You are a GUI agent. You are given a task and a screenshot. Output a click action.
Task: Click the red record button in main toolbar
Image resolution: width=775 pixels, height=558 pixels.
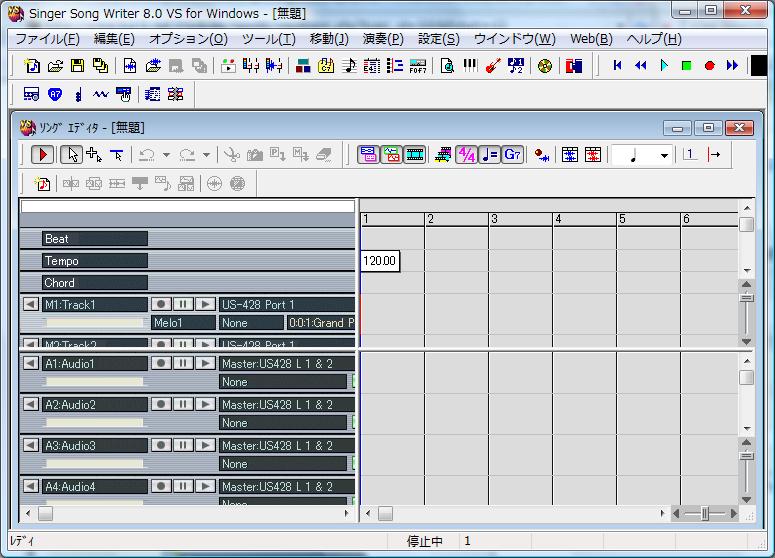coord(710,65)
